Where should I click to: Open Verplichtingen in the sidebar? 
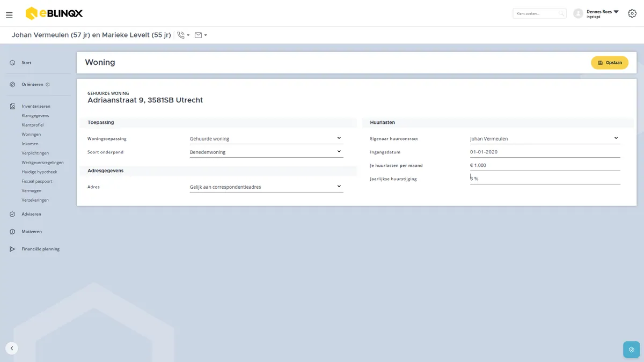35,153
